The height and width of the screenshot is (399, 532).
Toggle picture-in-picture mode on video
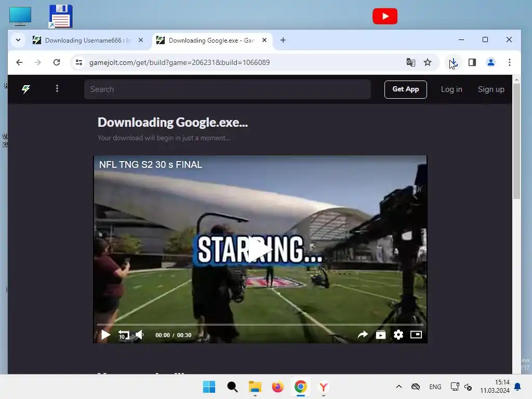point(416,335)
